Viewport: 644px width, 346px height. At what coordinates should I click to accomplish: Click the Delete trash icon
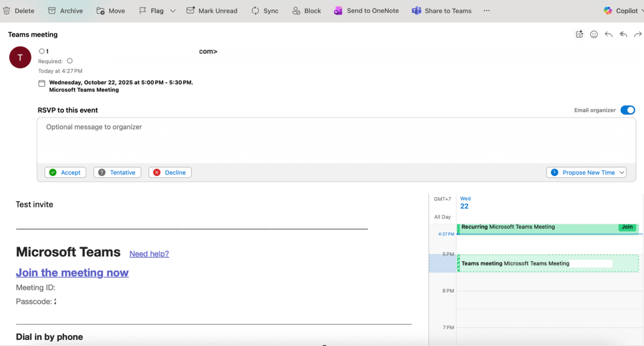(7, 10)
